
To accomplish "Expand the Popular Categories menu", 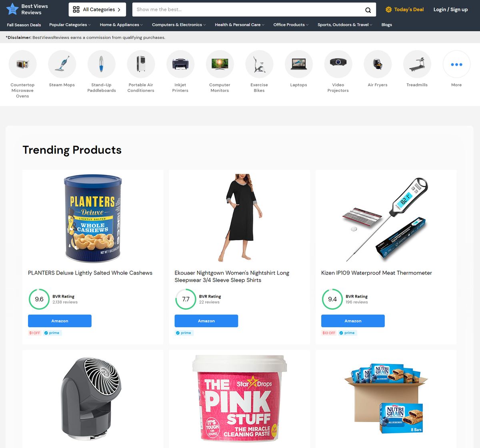I will (x=70, y=25).
